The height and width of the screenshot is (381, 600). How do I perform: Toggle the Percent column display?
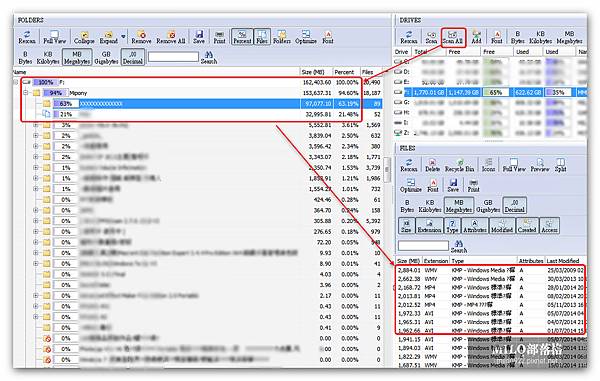pos(242,37)
